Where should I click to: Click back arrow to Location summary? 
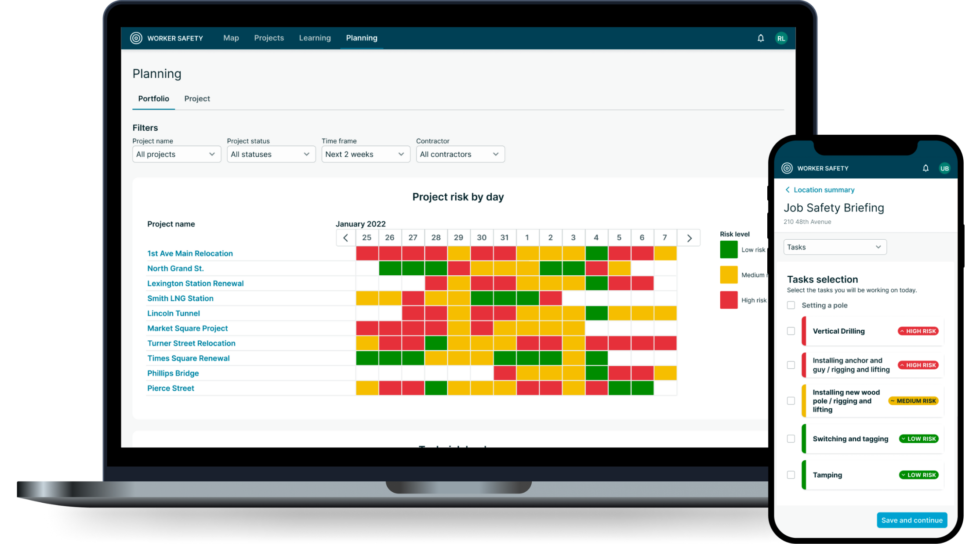(x=788, y=190)
